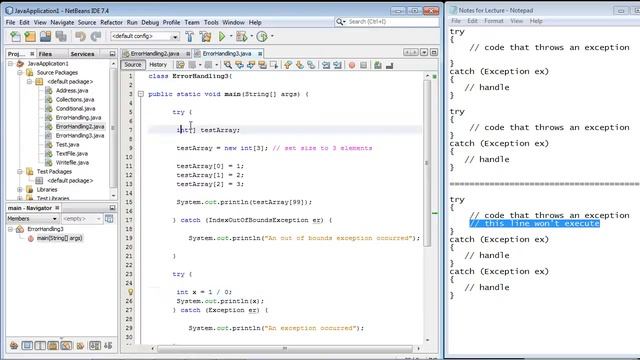Toggle Show Inner Classes filter in Navigator
640x360 pixels.
(x=66, y=346)
